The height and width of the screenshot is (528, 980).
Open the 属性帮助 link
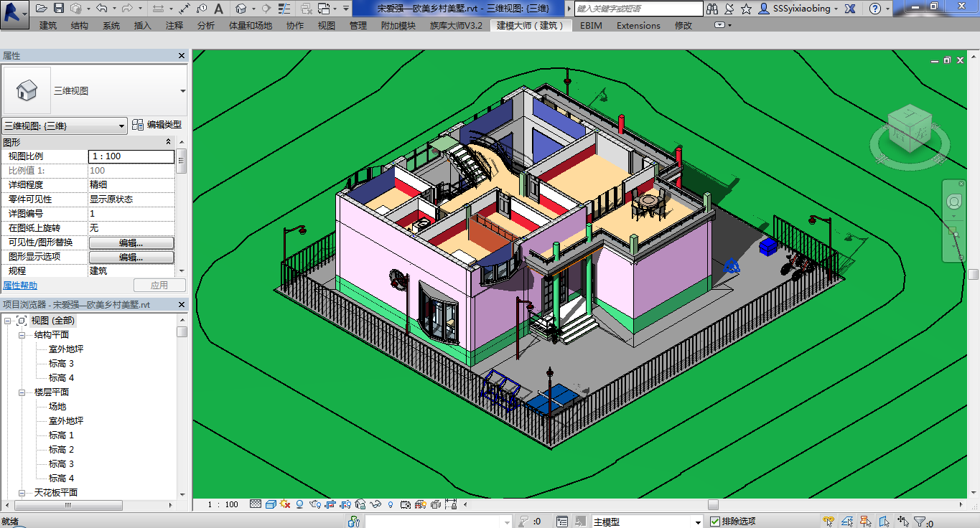[20, 286]
